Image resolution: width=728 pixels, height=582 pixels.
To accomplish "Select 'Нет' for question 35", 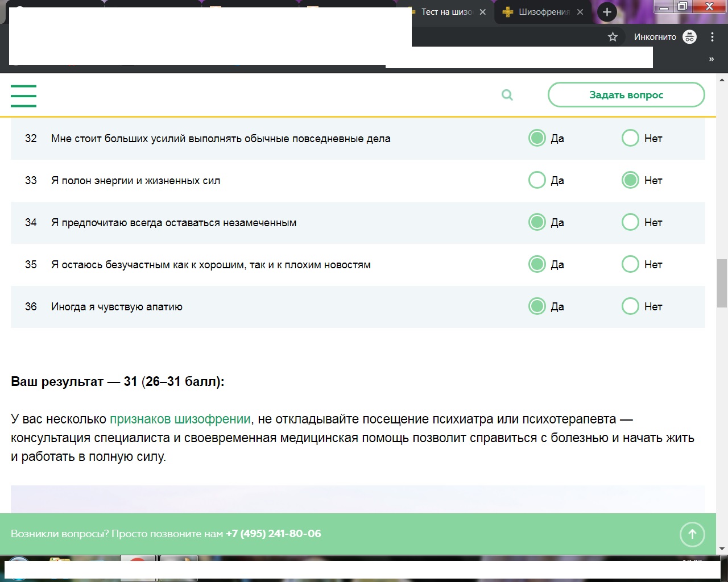I will pyautogui.click(x=630, y=264).
